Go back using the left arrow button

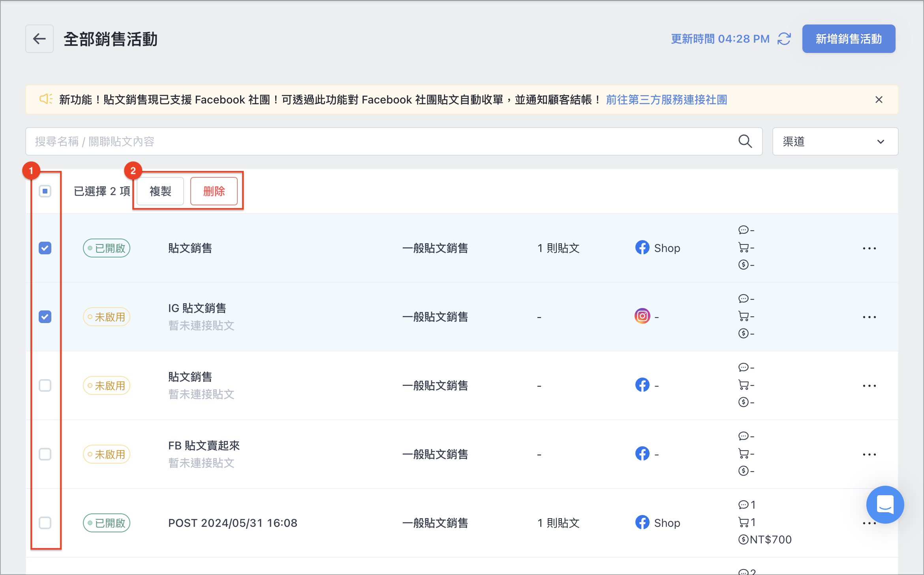coord(39,39)
